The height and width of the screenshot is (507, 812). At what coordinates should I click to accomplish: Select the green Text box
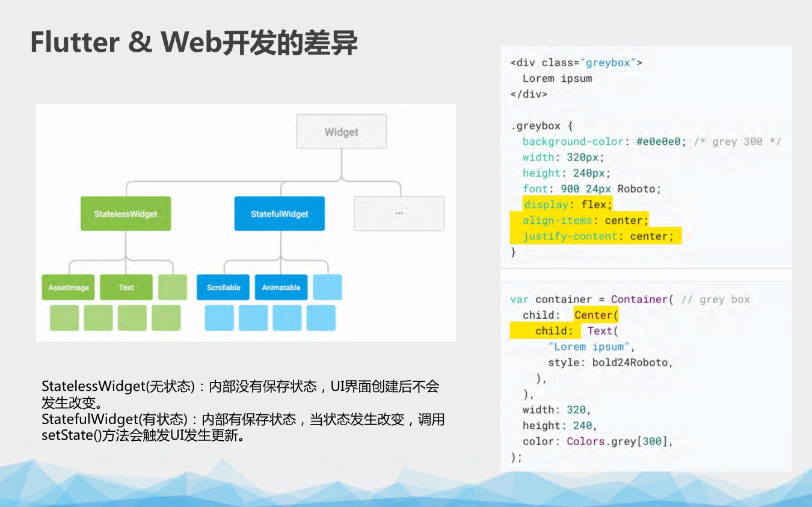click(126, 287)
